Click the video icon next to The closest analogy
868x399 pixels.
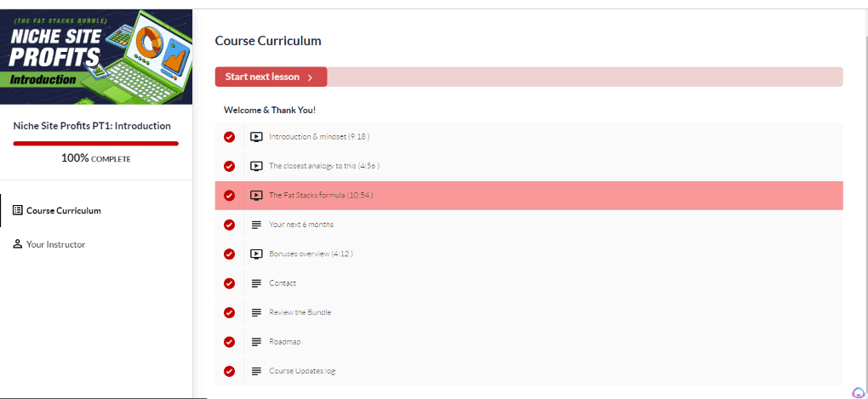(256, 166)
